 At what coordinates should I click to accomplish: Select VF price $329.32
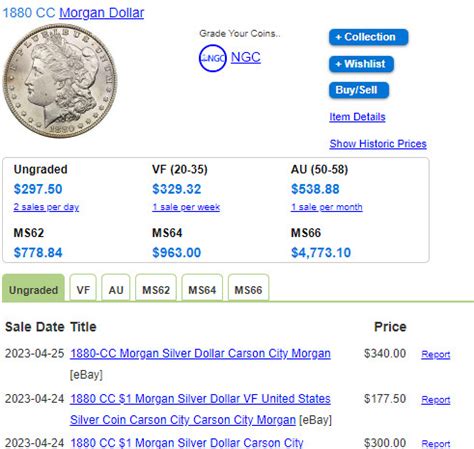(x=177, y=189)
